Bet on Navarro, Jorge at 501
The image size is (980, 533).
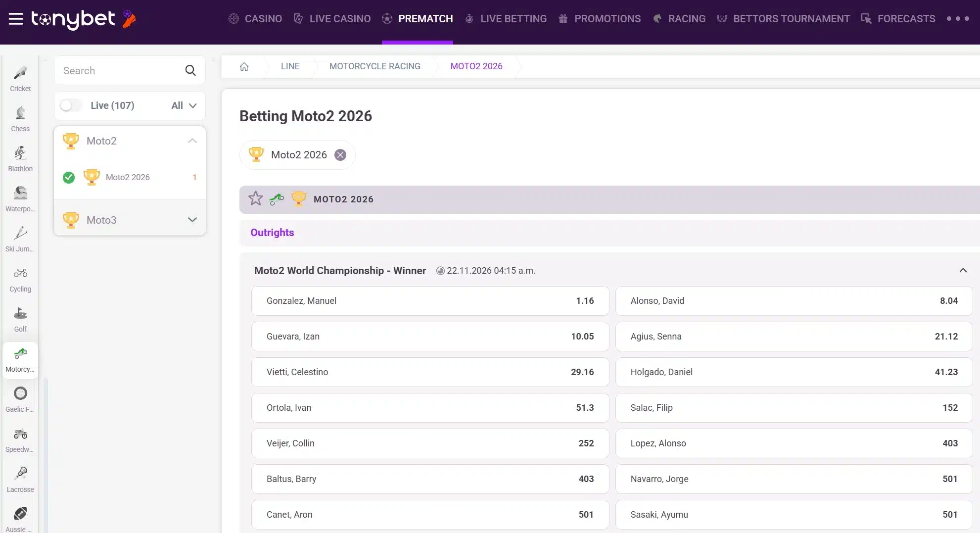pyautogui.click(x=794, y=479)
